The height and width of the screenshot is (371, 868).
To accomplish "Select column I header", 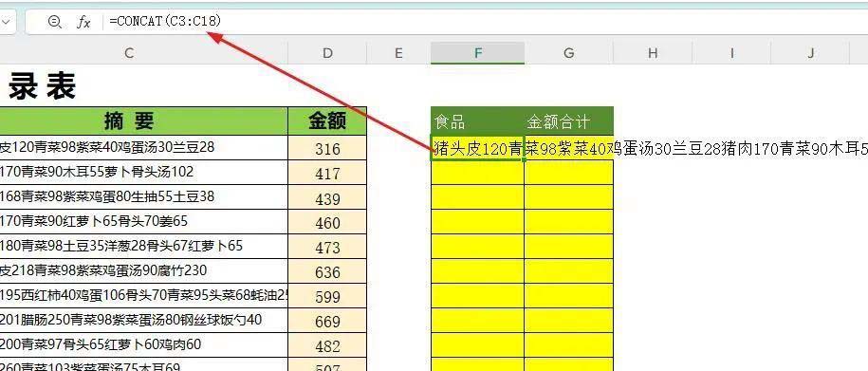I will coord(731,53).
